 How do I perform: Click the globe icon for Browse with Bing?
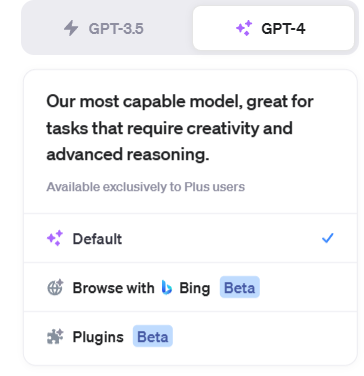[x=55, y=287]
